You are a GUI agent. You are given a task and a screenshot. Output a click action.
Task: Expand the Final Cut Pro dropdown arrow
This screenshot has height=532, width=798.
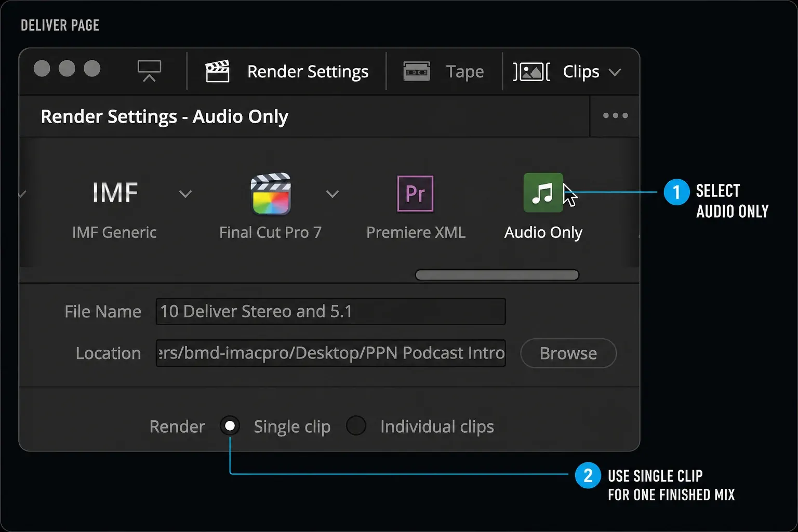(x=332, y=194)
